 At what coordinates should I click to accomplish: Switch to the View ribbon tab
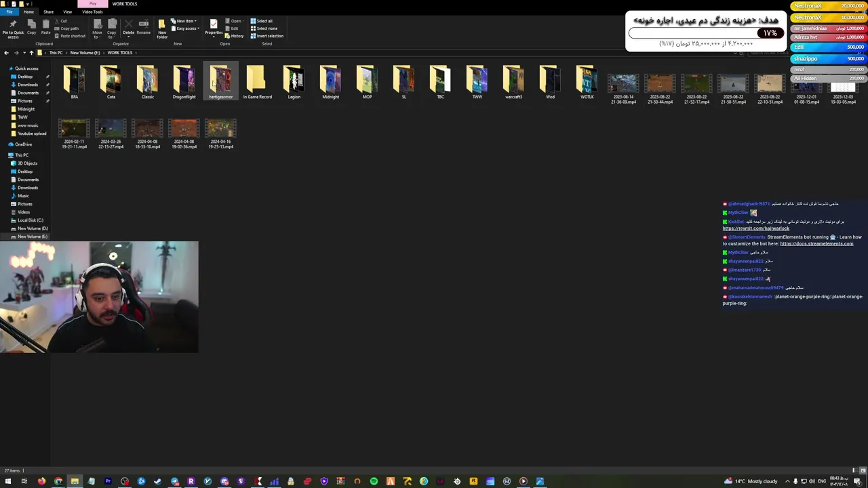67,12
